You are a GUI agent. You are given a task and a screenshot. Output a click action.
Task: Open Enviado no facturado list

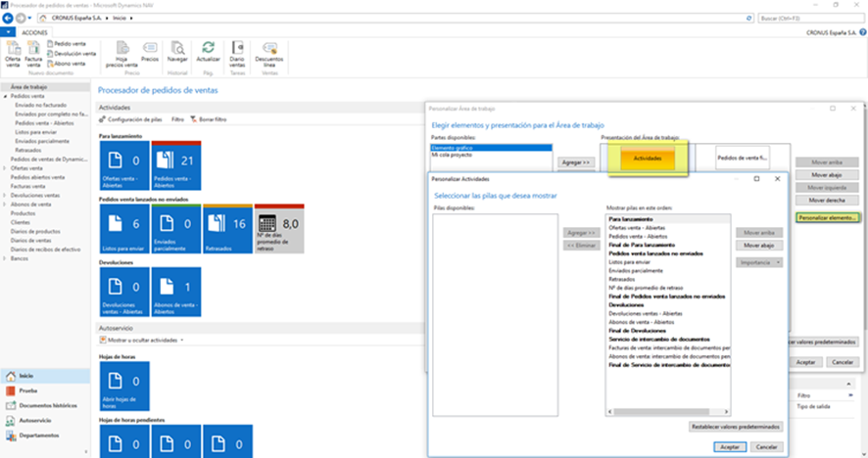(x=41, y=105)
